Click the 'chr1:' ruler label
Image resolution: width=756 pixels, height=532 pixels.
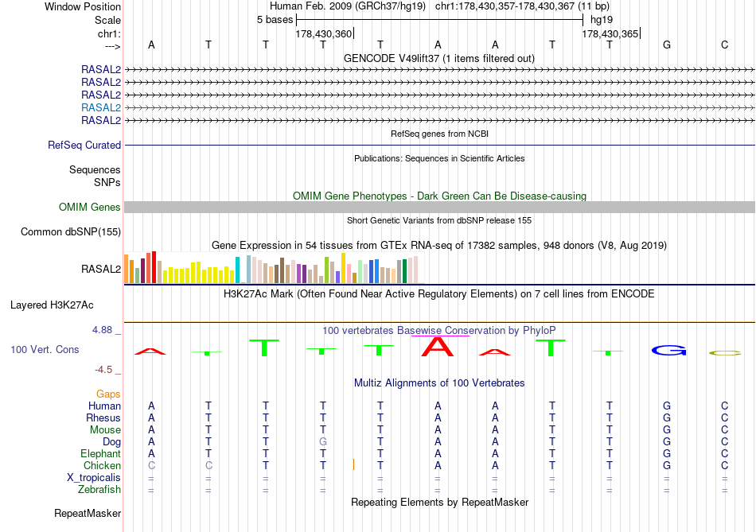pyautogui.click(x=109, y=33)
